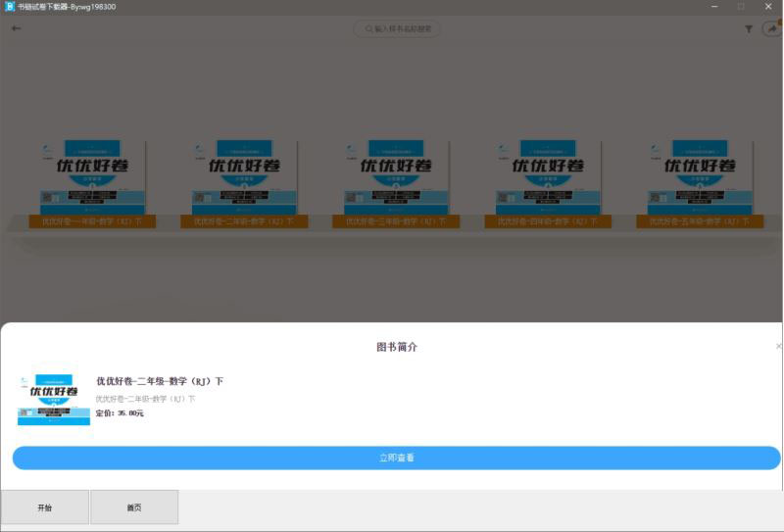Click the bold title 优优好卷-二年级-数学（RJ）下
The width and height of the screenshot is (784, 532).
[160, 381]
